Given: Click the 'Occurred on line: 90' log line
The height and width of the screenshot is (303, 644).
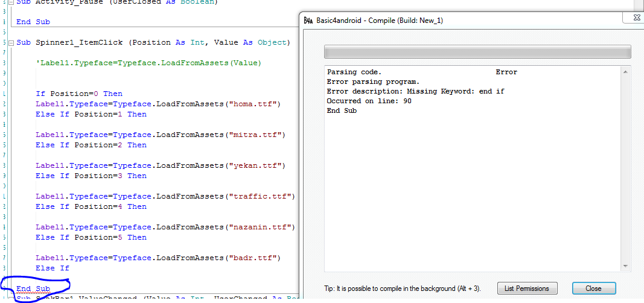Looking at the screenshot, I should tap(369, 101).
